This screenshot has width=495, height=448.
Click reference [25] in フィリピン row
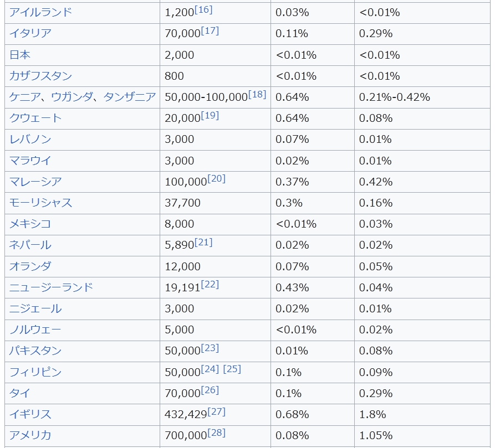(x=232, y=369)
